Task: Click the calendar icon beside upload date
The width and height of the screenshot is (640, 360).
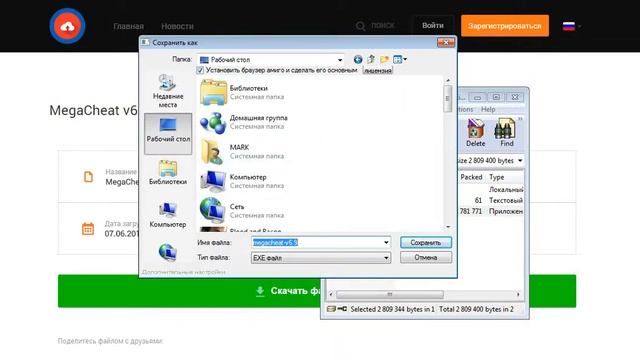Action: coord(88,229)
